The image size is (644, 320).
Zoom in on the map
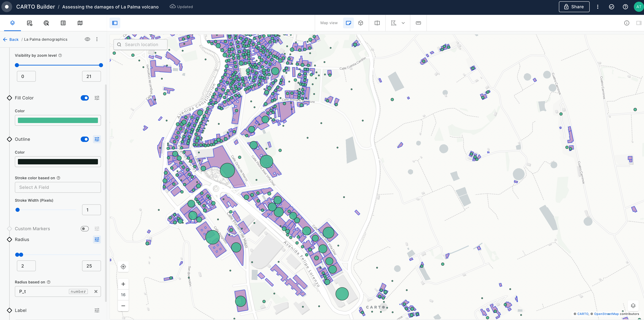[123, 284]
